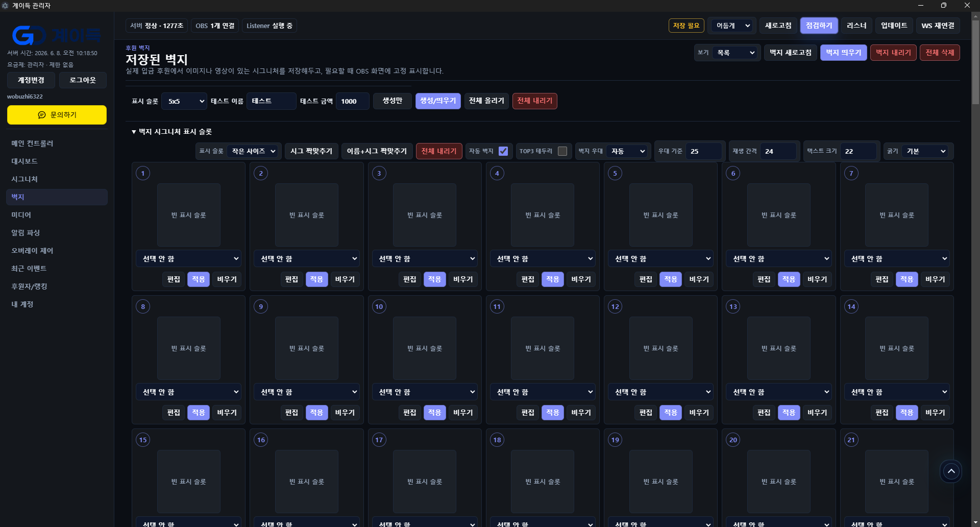Go to 대시보드 in the sidebar
The image size is (980, 527).
[57, 161]
